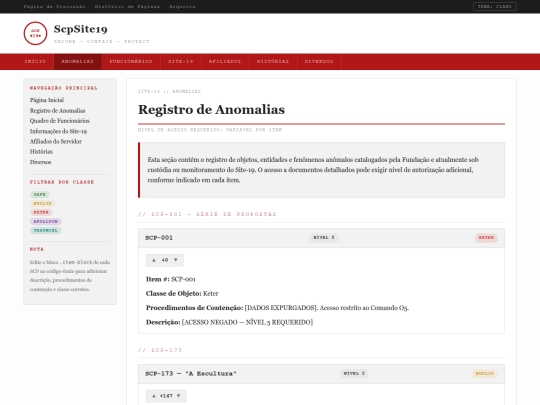
Task: Click the Navegação Principal sidebar heading
Action: coord(64,88)
